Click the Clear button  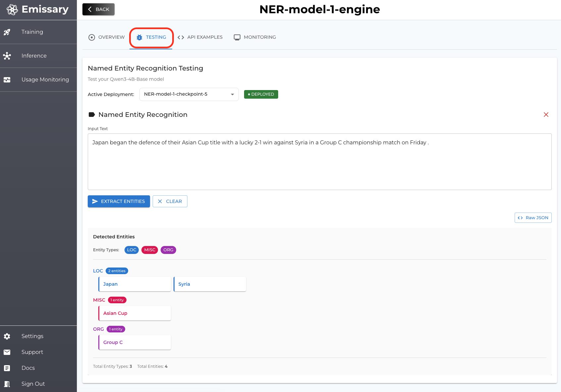click(170, 201)
